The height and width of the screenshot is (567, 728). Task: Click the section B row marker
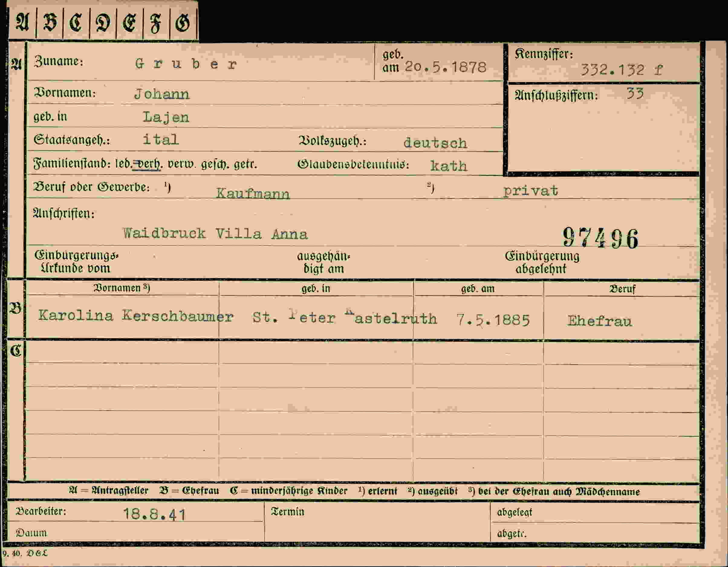pos(16,308)
